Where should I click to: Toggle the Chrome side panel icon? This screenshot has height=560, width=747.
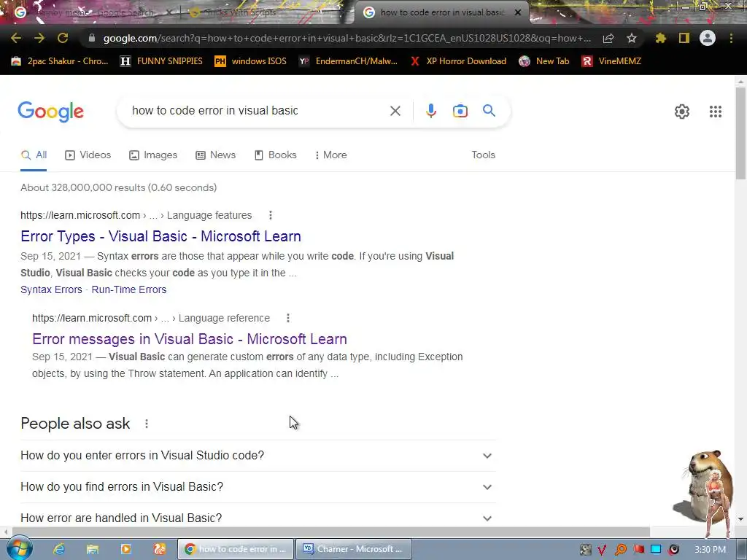(684, 38)
